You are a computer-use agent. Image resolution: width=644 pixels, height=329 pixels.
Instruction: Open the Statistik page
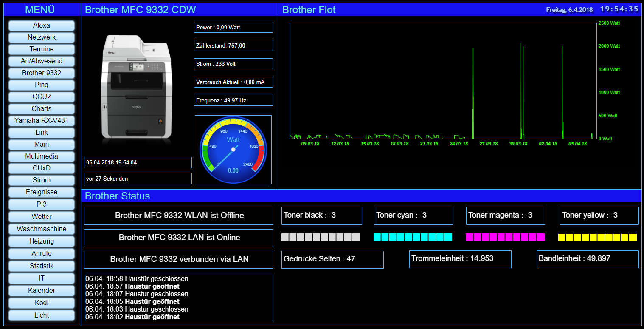point(42,266)
